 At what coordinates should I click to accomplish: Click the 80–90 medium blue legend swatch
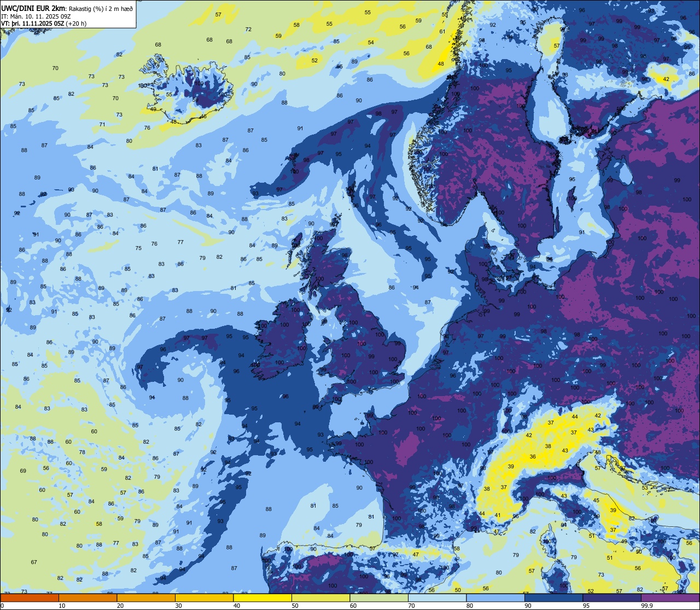(x=495, y=597)
